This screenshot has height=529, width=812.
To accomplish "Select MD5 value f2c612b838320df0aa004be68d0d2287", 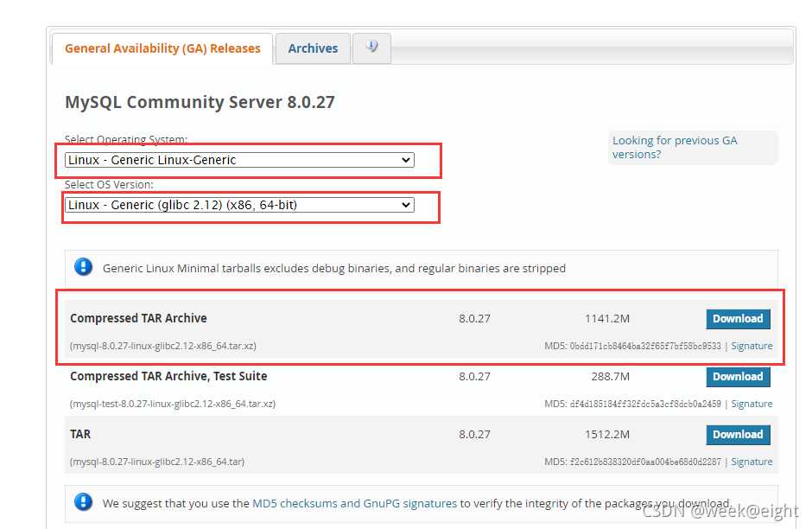I will [x=645, y=462].
